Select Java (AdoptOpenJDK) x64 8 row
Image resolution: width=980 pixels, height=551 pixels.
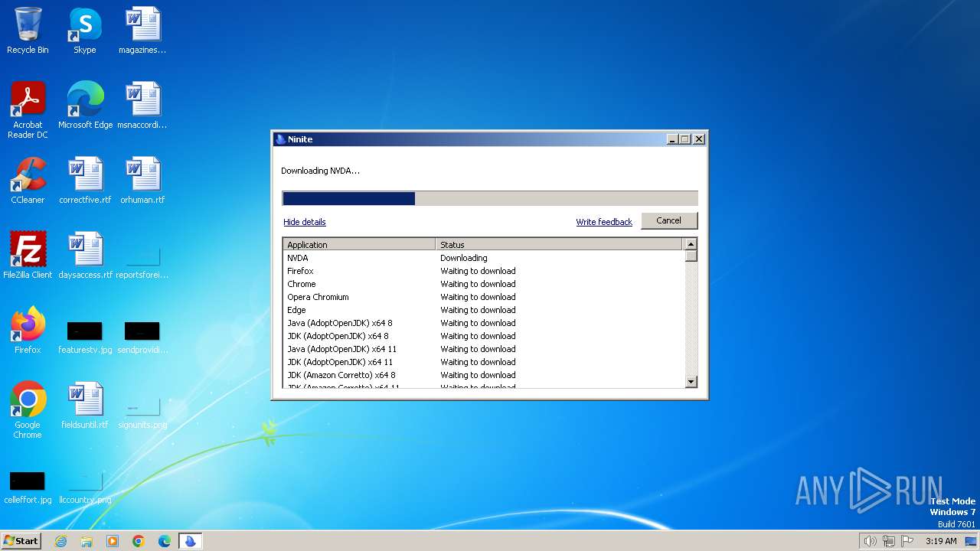pyautogui.click(x=483, y=323)
